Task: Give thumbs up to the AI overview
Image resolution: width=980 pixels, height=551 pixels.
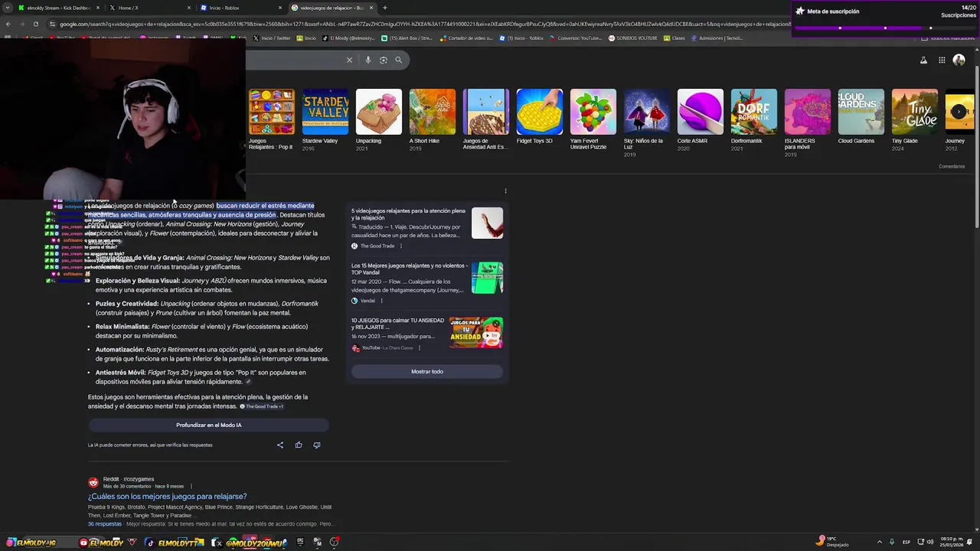Action: tap(299, 445)
